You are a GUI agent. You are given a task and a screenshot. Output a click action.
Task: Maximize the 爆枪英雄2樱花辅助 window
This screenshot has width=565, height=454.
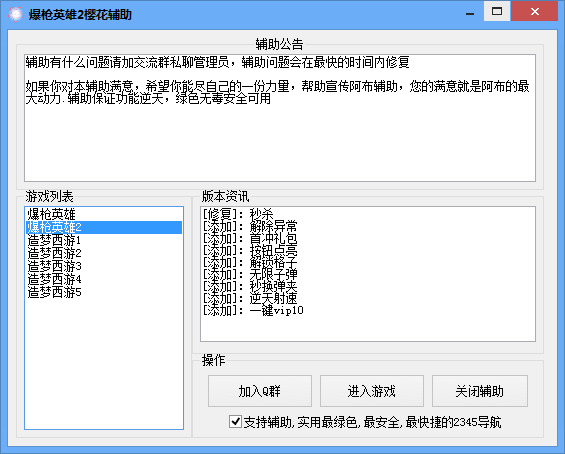[x=497, y=12]
